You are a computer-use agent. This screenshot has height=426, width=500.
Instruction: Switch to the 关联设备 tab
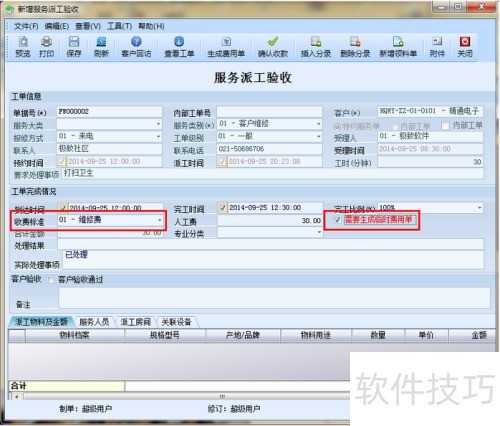tap(176, 322)
